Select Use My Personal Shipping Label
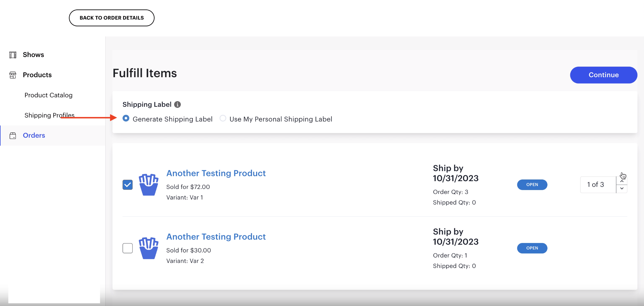 (223, 118)
